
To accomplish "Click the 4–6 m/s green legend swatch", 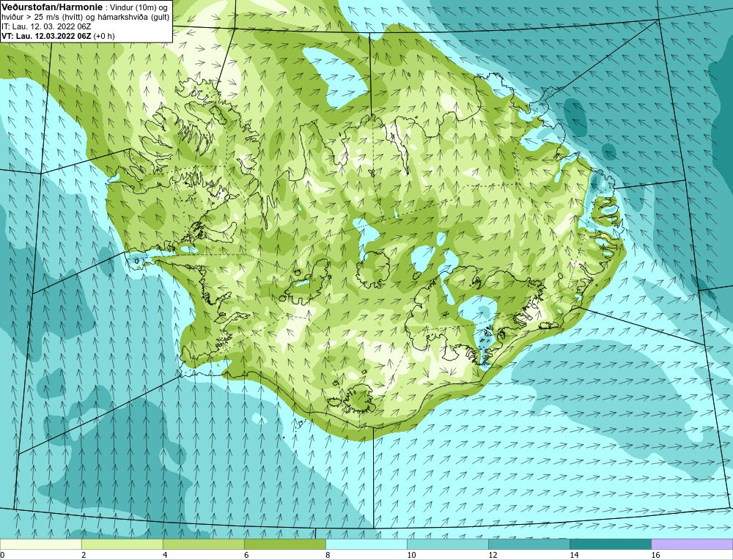I will [203, 544].
